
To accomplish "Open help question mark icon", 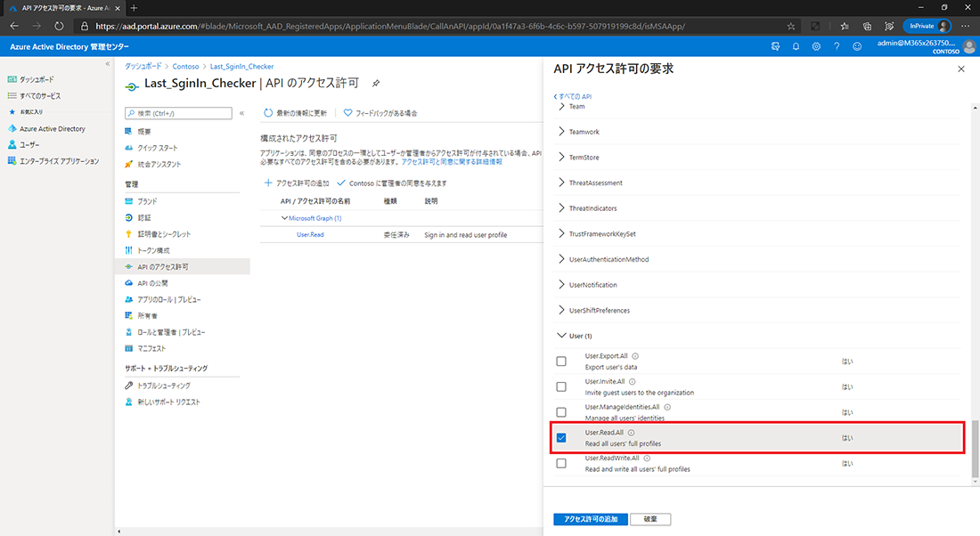I will 837,47.
